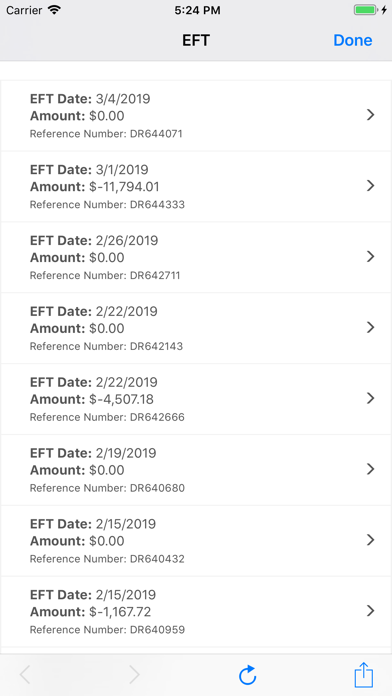This screenshot has width=392, height=696.
Task: Open the share sheet icon
Action: click(364, 675)
